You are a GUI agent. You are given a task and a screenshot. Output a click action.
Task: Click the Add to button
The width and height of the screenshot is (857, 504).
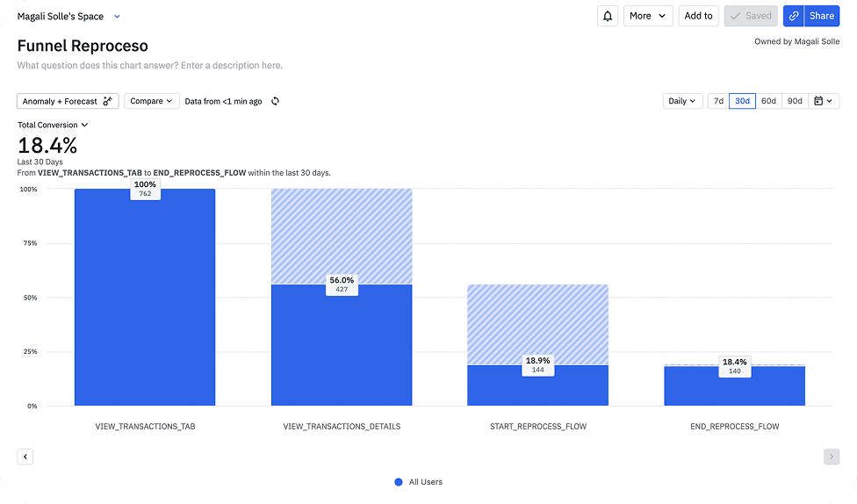click(x=698, y=16)
